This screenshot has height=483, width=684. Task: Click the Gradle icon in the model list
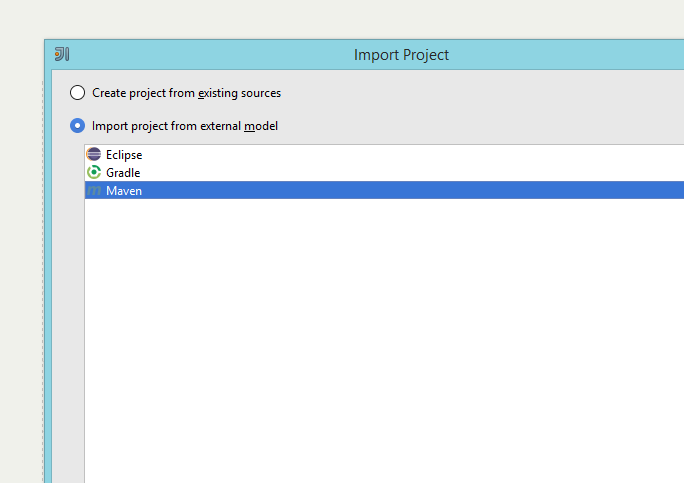pos(94,172)
